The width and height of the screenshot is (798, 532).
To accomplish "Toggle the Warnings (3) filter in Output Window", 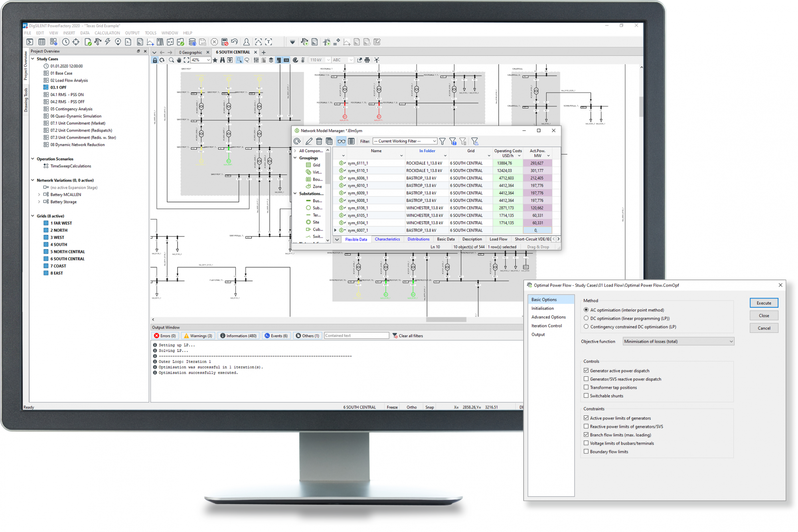I will tap(198, 336).
